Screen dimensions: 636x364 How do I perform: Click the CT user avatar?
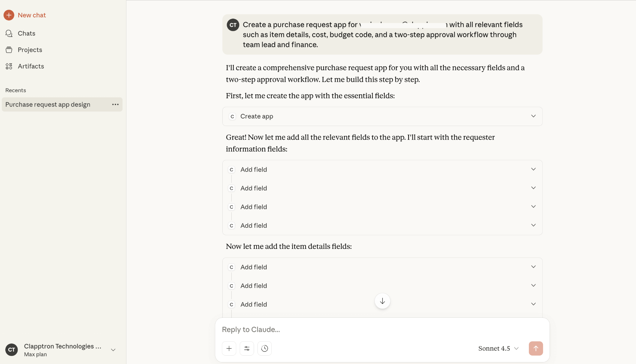tap(11, 349)
